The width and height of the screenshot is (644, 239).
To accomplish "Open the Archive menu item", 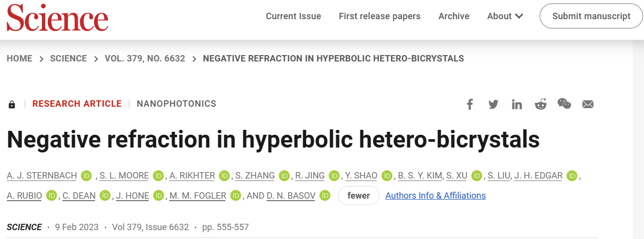I will tap(454, 16).
